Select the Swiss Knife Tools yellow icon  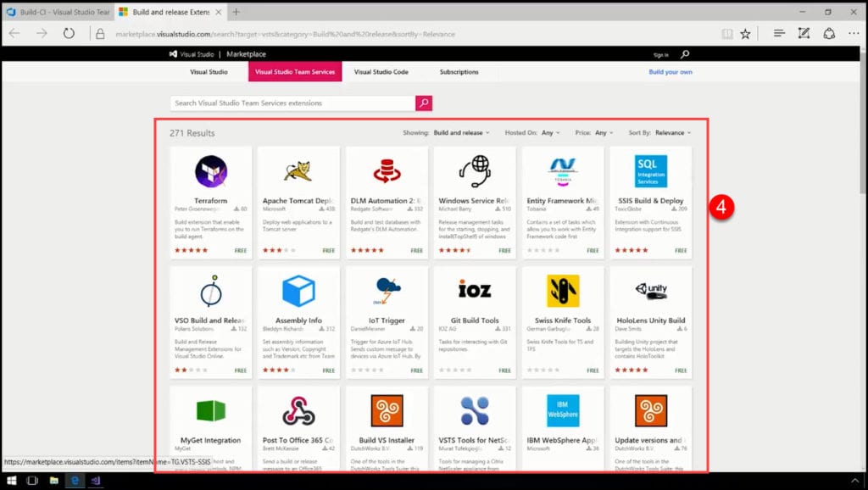coord(563,291)
